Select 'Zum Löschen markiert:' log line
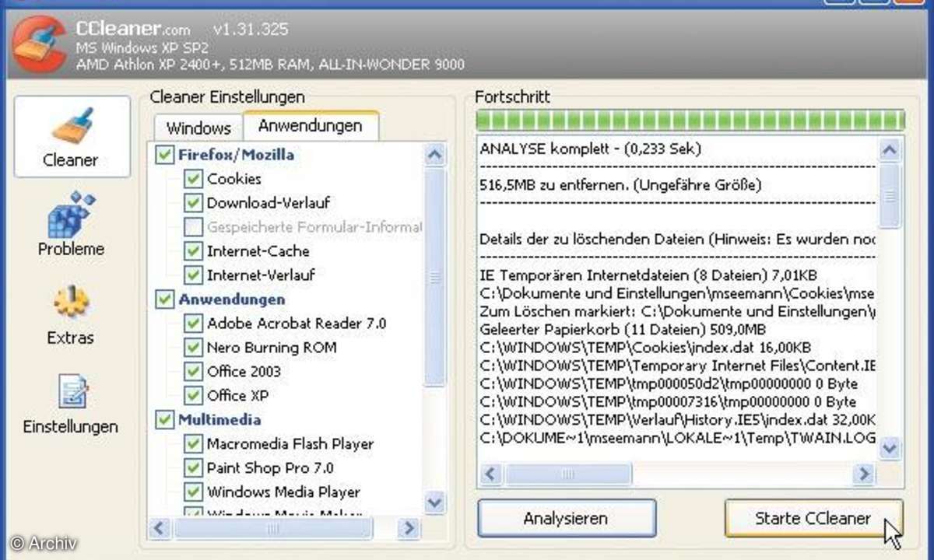Viewport: 934px width, 560px height. pos(678,311)
